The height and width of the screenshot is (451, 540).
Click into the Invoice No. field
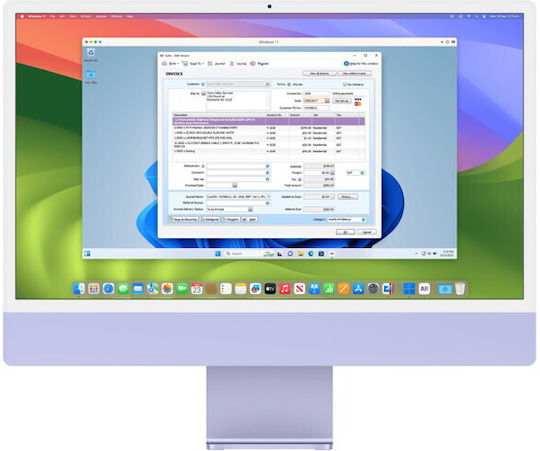tap(316, 94)
